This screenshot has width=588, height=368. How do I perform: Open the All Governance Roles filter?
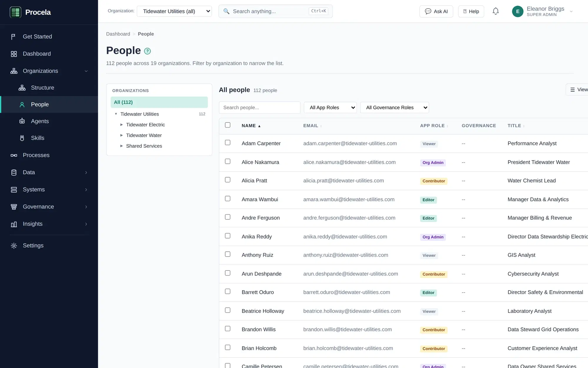pyautogui.click(x=395, y=107)
